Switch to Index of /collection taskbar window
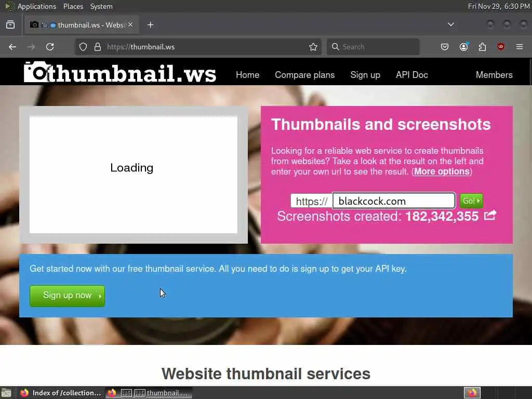The image size is (532, 399). coord(60,393)
